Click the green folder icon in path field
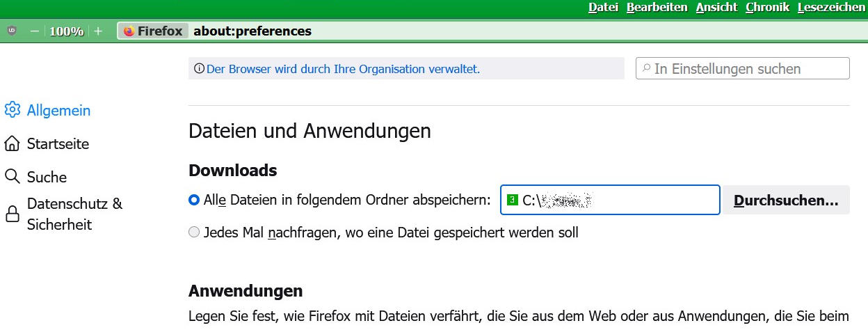The height and width of the screenshot is (330, 868). pos(513,201)
